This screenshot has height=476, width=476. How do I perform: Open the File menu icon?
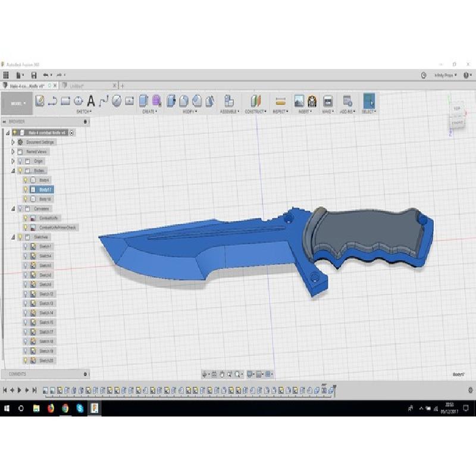20,75
